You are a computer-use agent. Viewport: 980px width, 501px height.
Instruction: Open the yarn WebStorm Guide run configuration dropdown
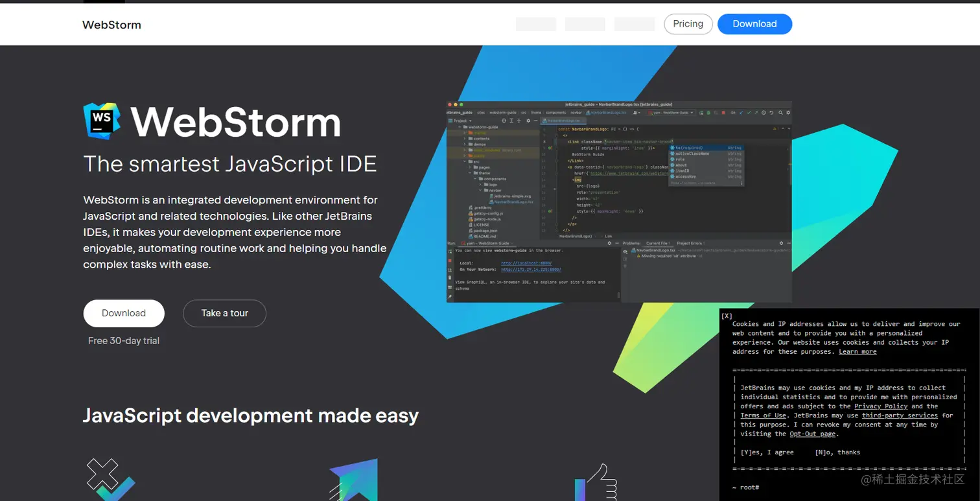coord(672,113)
